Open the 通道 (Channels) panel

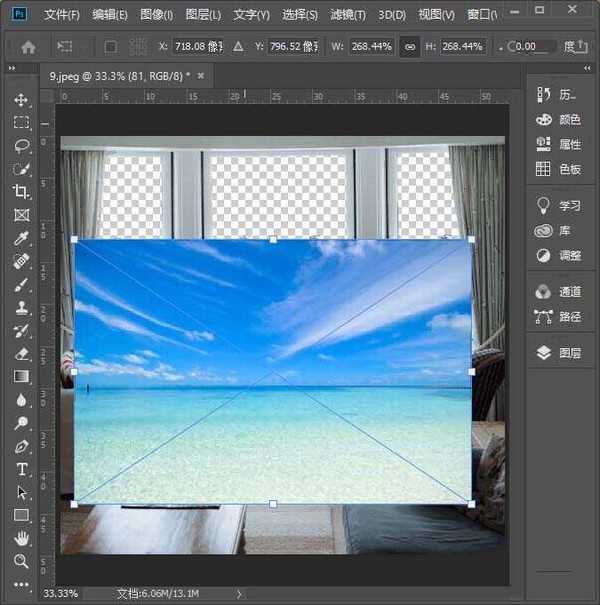[560, 292]
